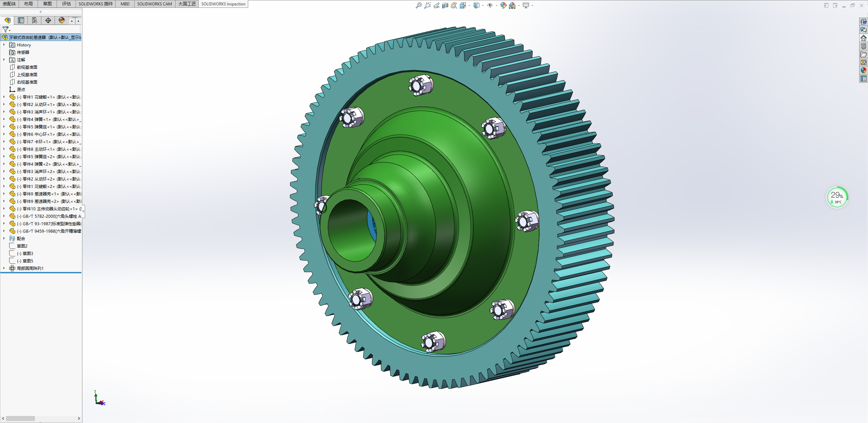Select 草图2 in the feature tree

point(22,246)
